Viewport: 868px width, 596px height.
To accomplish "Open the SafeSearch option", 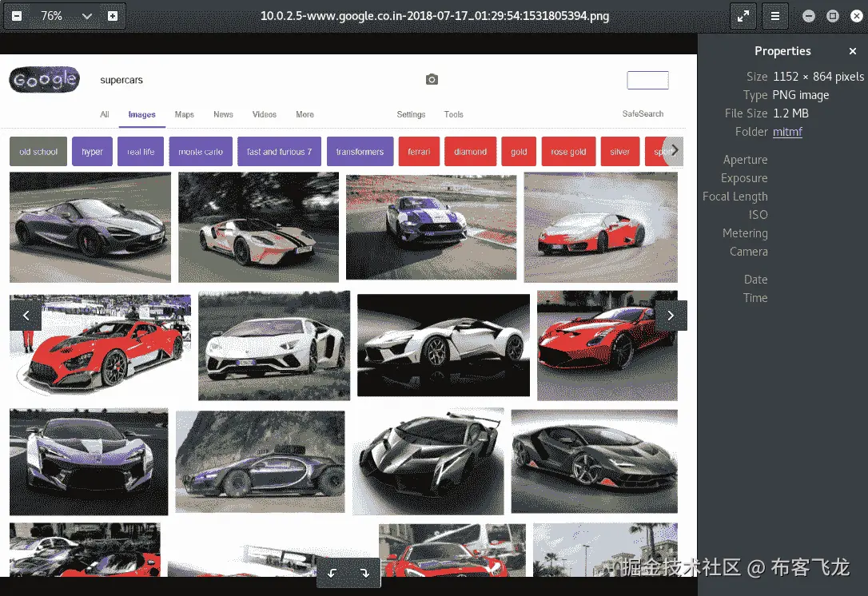I will point(643,113).
